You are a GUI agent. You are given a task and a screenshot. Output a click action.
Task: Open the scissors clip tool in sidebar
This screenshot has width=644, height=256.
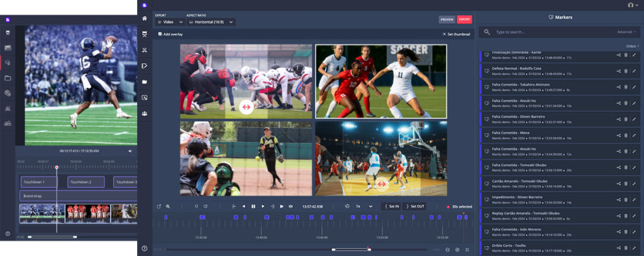click(x=145, y=50)
